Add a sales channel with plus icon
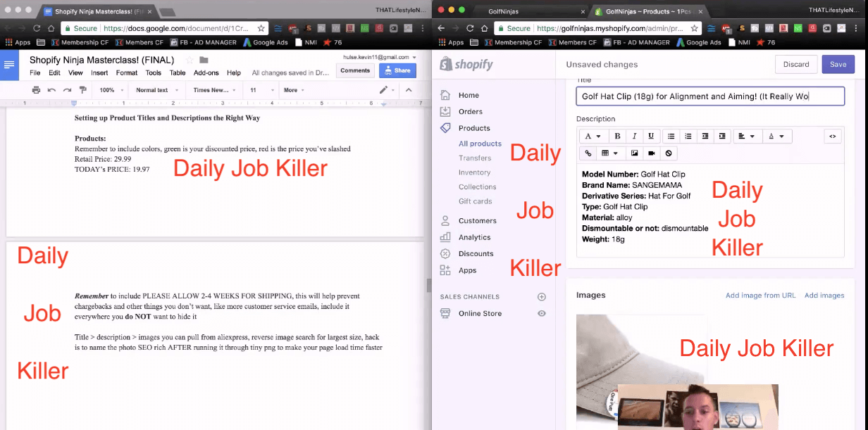Image resolution: width=868 pixels, height=430 pixels. tap(542, 297)
